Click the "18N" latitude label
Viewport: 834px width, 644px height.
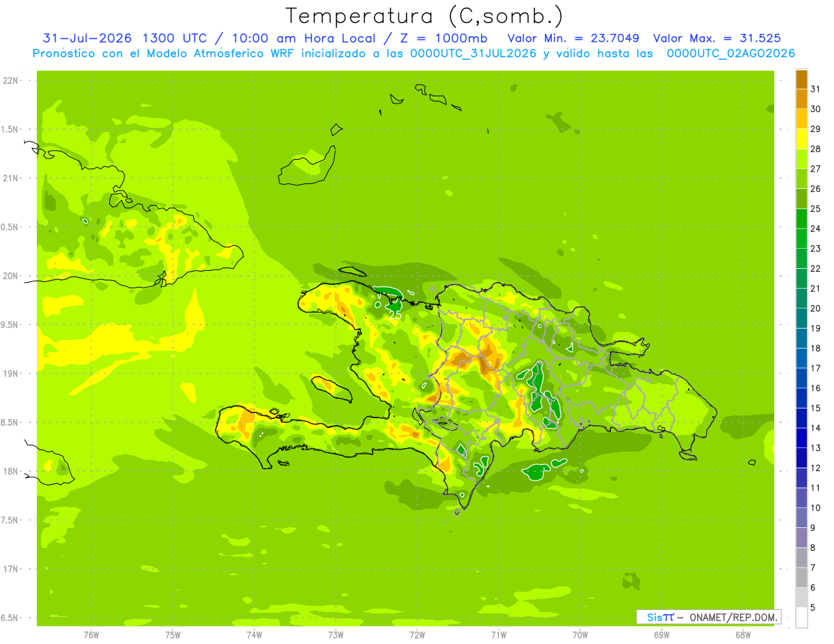(x=11, y=471)
